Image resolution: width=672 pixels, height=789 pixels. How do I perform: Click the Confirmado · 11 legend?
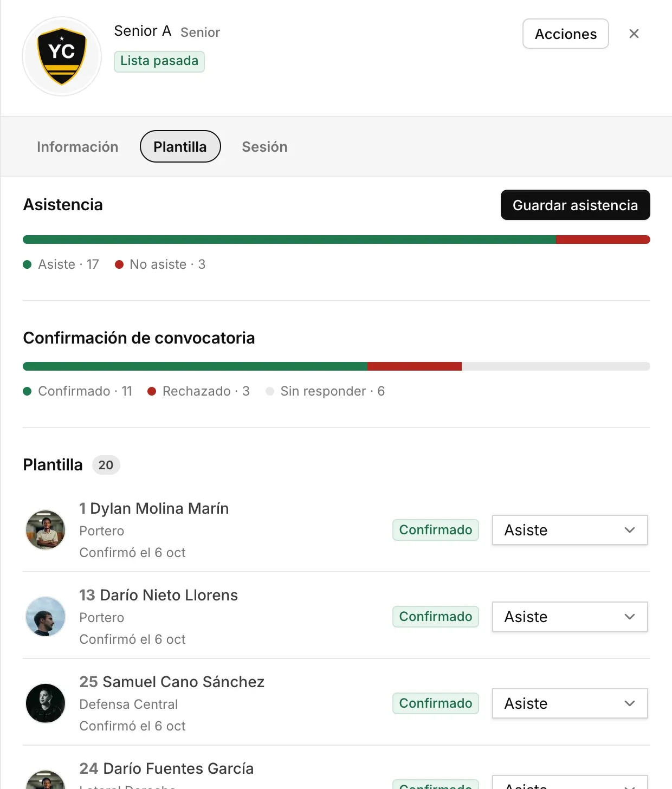(x=78, y=391)
